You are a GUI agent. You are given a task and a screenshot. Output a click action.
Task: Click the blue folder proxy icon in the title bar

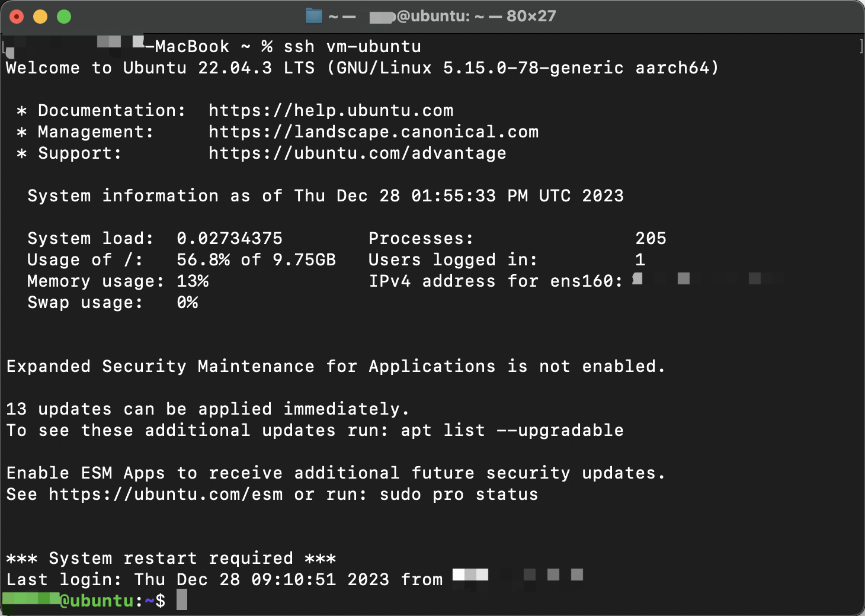313,16
